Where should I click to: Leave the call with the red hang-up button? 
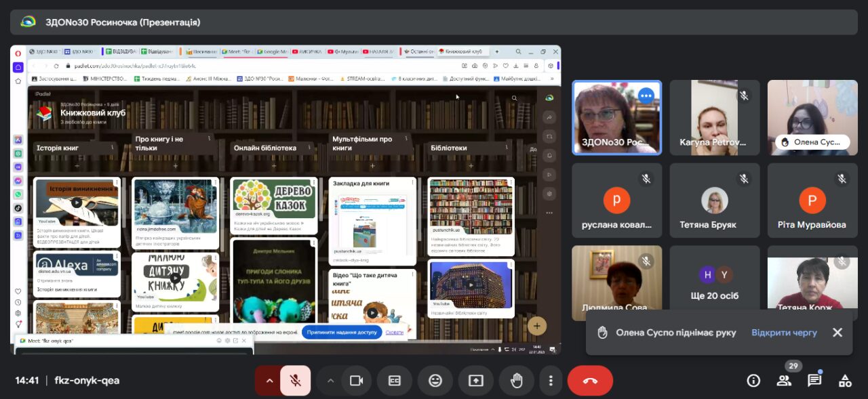tap(590, 381)
